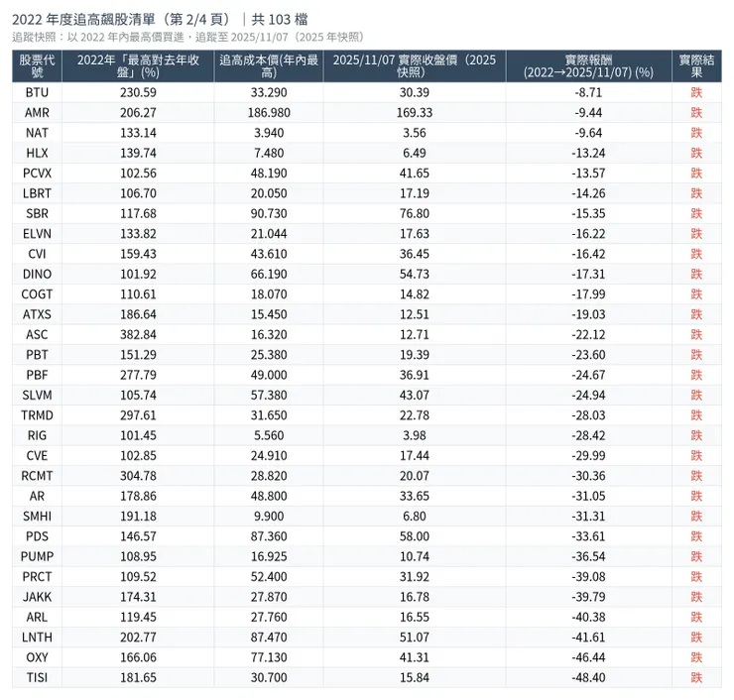734x700 pixels.
Task: Click the 43.07 closing price for SLVM
Action: pos(415,395)
